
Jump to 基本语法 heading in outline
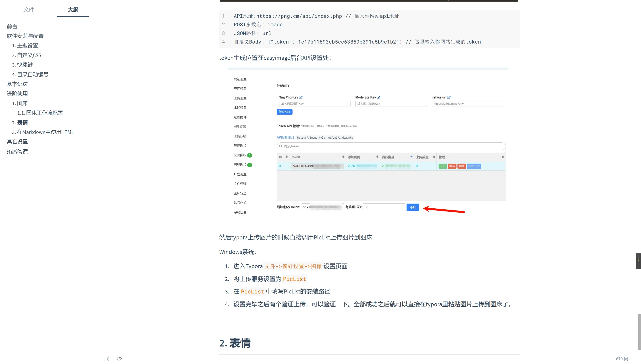(17, 84)
